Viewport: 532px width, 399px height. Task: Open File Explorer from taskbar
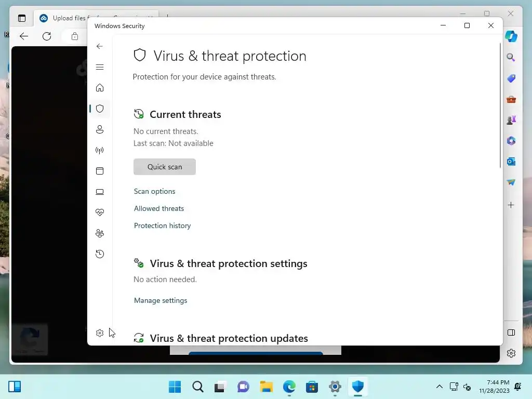pyautogui.click(x=267, y=387)
